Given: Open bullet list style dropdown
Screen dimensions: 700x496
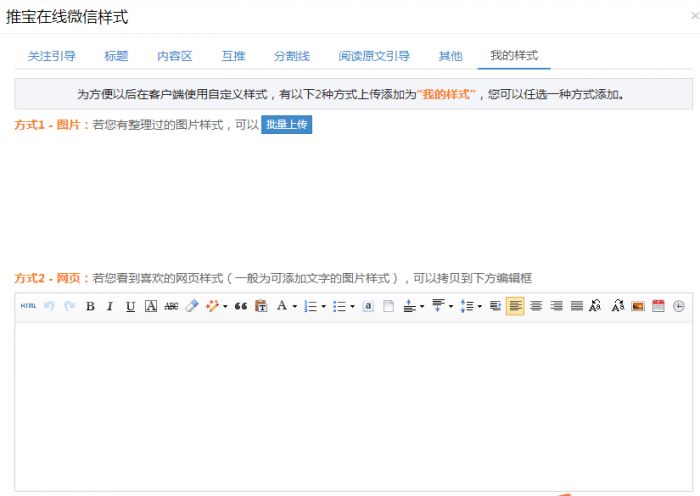Looking at the screenshot, I should coord(352,306).
